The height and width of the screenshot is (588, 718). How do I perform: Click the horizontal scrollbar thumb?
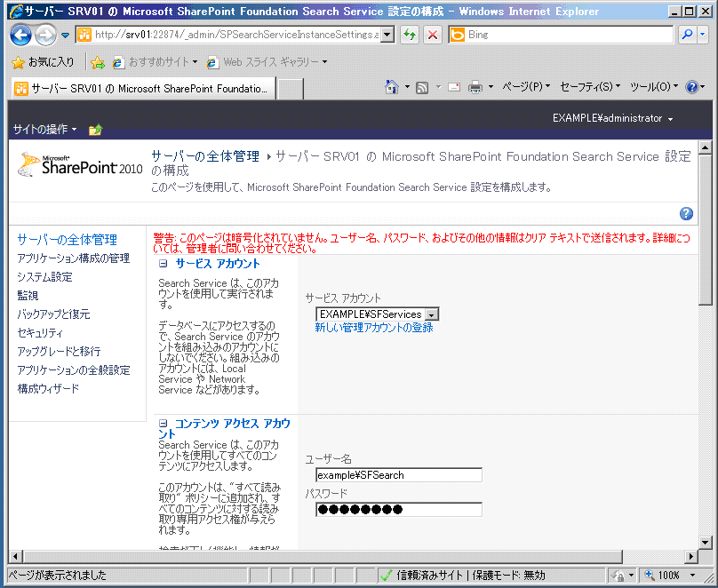click(x=323, y=556)
